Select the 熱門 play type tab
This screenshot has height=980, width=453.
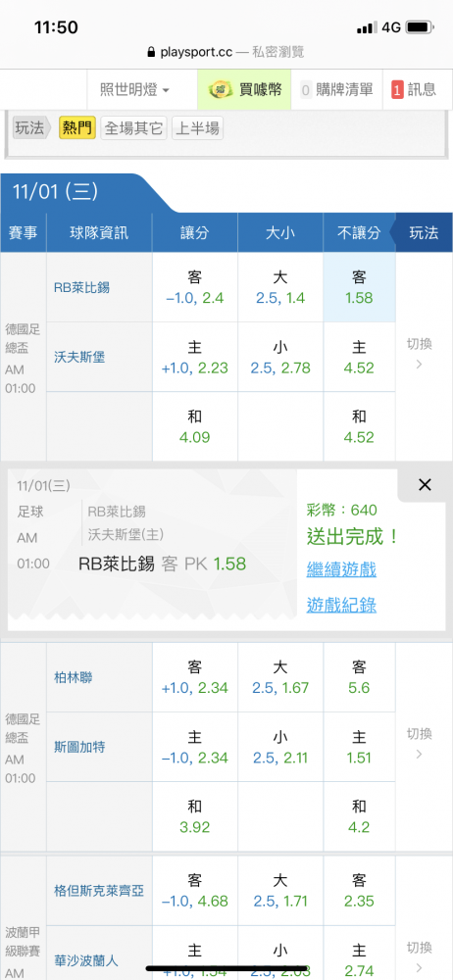click(77, 128)
